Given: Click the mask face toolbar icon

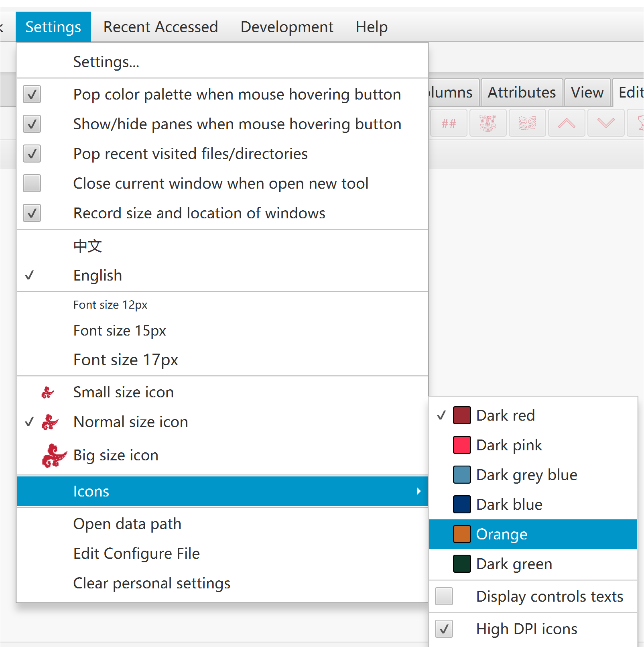Looking at the screenshot, I should tap(488, 123).
